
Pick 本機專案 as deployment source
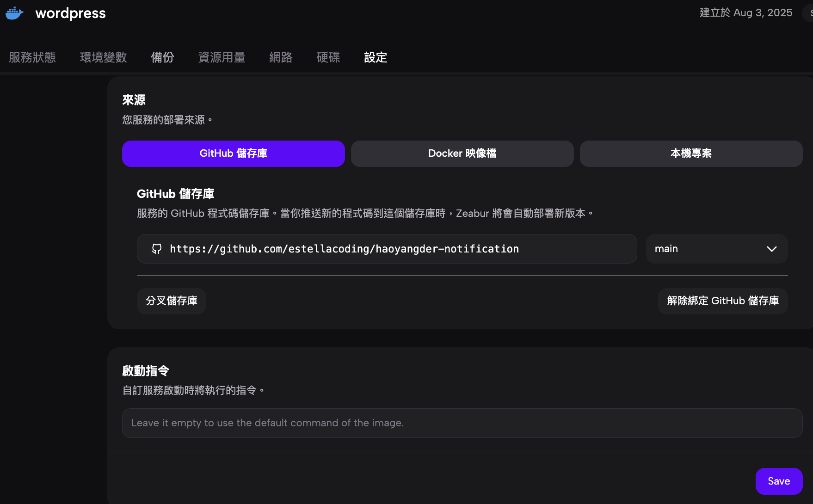coord(691,154)
